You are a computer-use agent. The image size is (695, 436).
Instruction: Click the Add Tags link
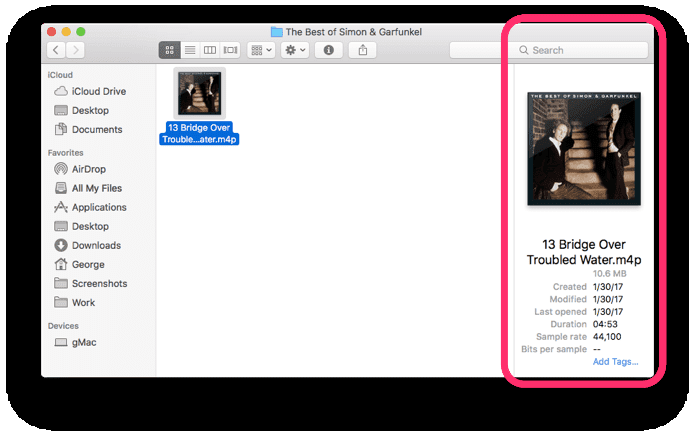point(615,362)
